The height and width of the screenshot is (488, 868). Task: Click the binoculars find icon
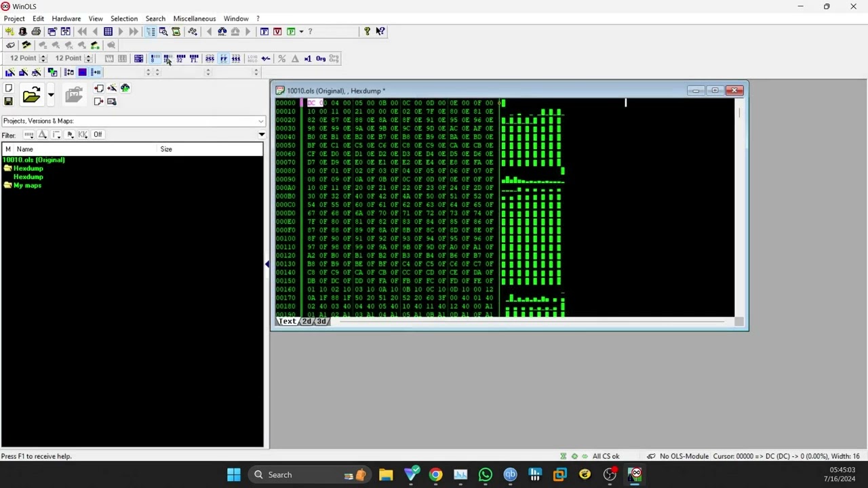point(222,31)
